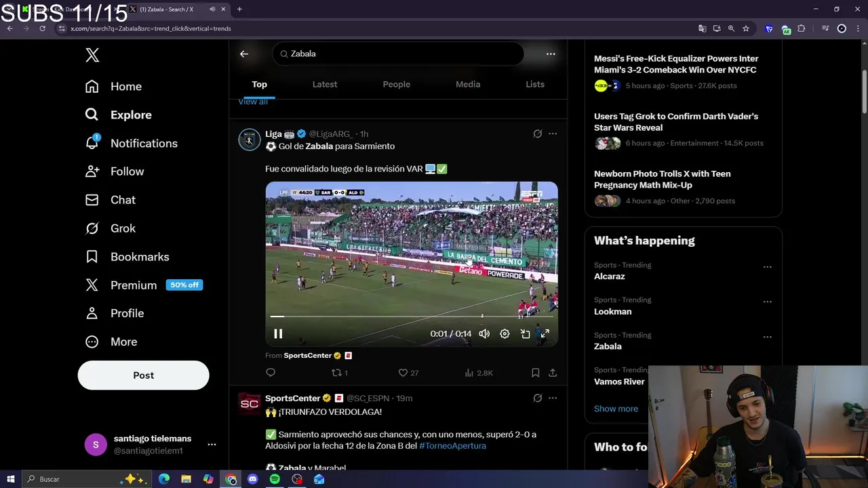Open Premium with 50% off badge
The image size is (868, 488).
click(x=144, y=285)
